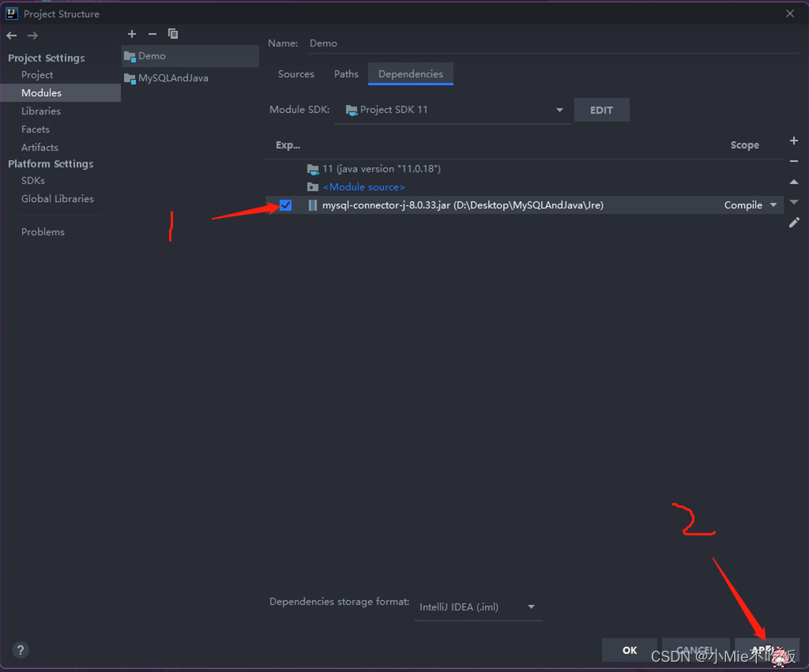Navigate back using the left arrow icon
This screenshot has height=672, width=809.
[x=11, y=35]
